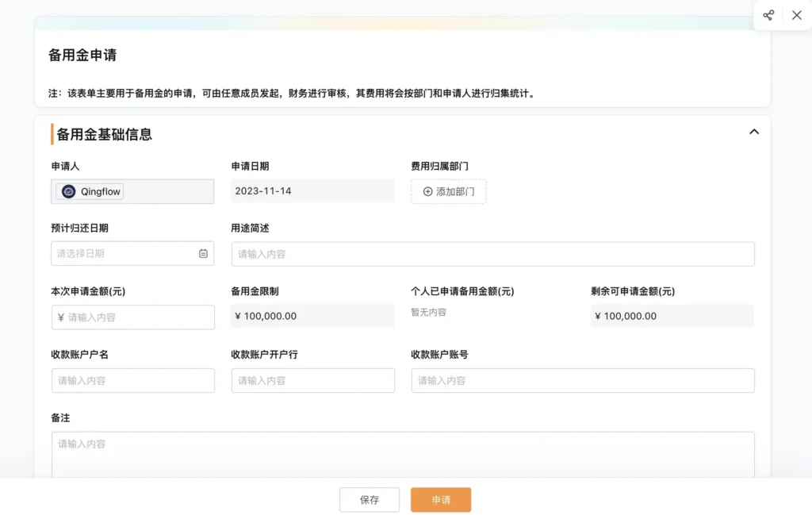
Task: Click the 保存 button
Action: [x=370, y=500]
